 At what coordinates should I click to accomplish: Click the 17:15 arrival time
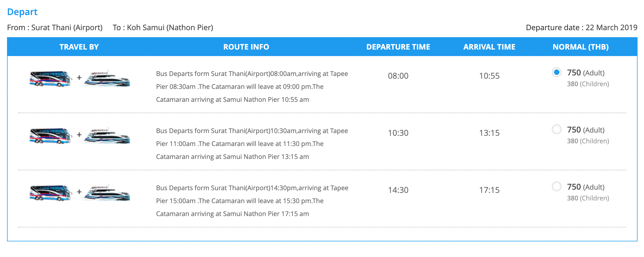pos(489,190)
